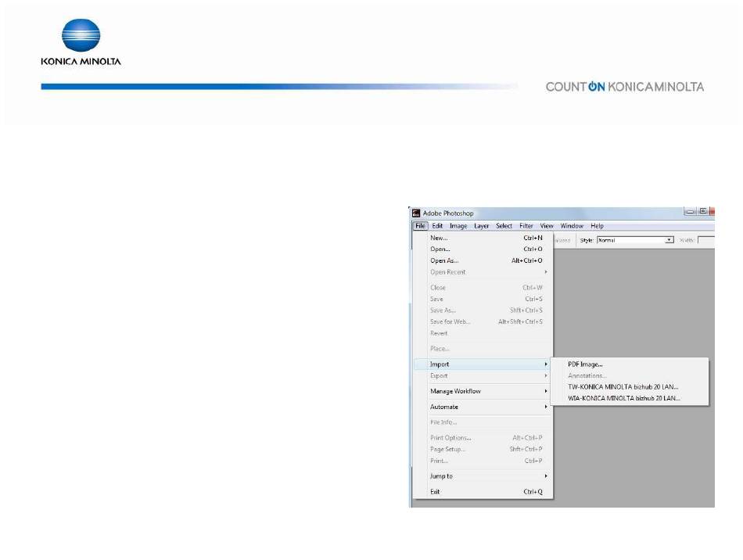Screen dimensions: 743x560
Task: Click the Konica Minolta globe logo
Action: tap(81, 35)
